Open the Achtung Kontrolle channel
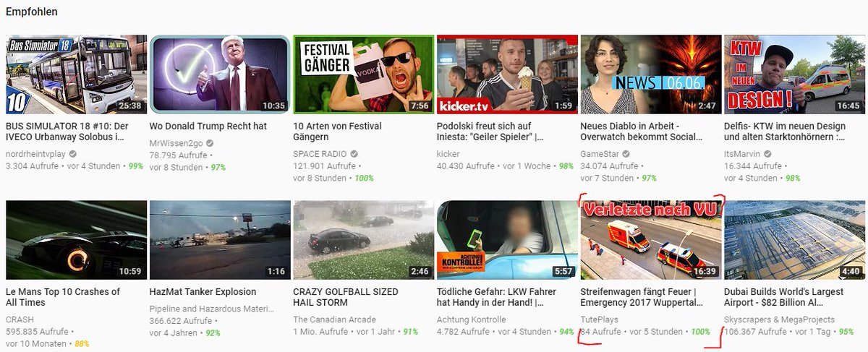868x352 pixels. (471, 319)
